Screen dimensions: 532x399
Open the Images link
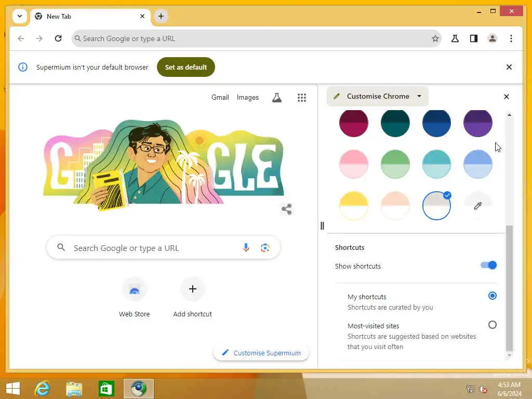pos(248,97)
